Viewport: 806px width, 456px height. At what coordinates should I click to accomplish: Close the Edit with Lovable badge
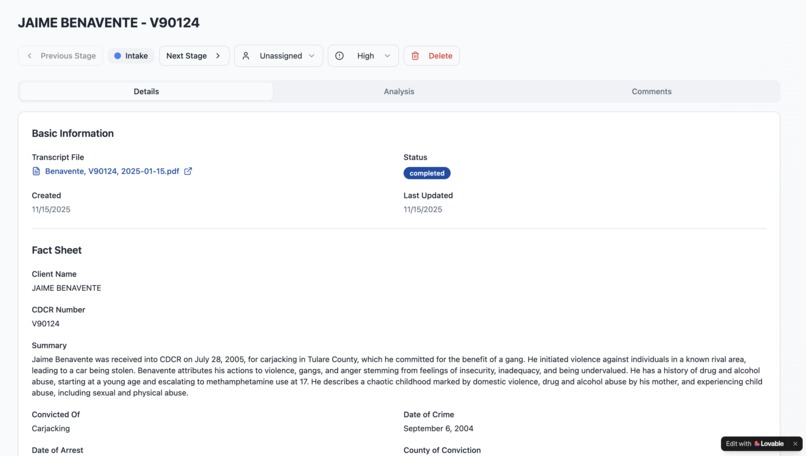795,444
